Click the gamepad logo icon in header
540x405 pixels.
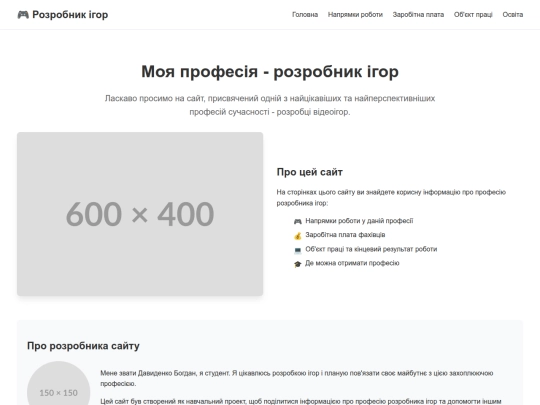pos(23,15)
